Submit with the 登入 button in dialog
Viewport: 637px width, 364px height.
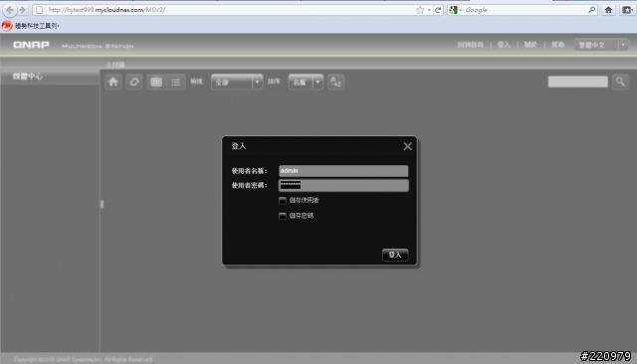point(395,255)
